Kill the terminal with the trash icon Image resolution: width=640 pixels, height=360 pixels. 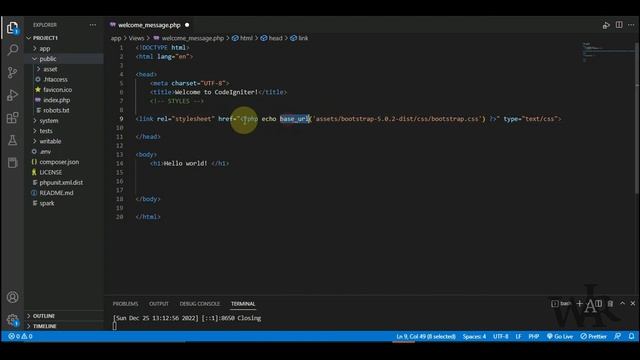click(610, 303)
